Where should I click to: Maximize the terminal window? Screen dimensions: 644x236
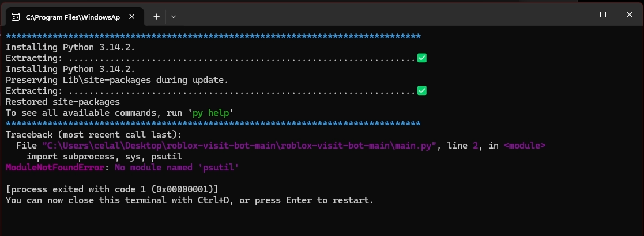(603, 14)
